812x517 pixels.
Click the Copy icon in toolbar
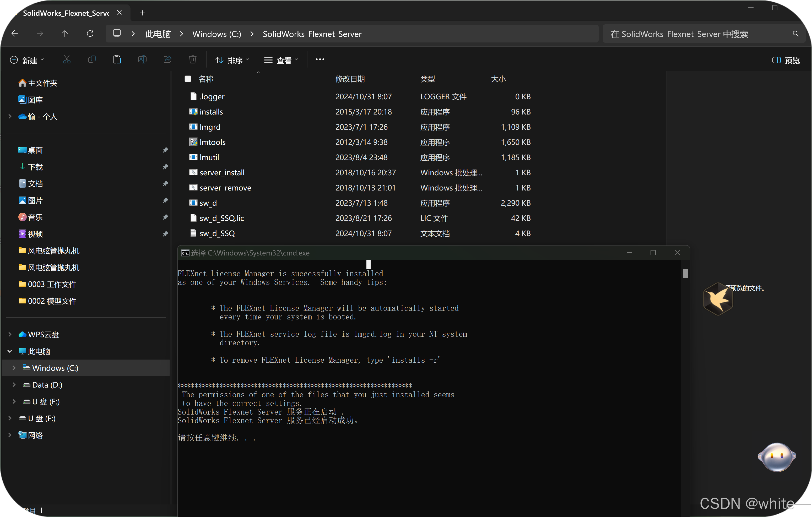(92, 60)
